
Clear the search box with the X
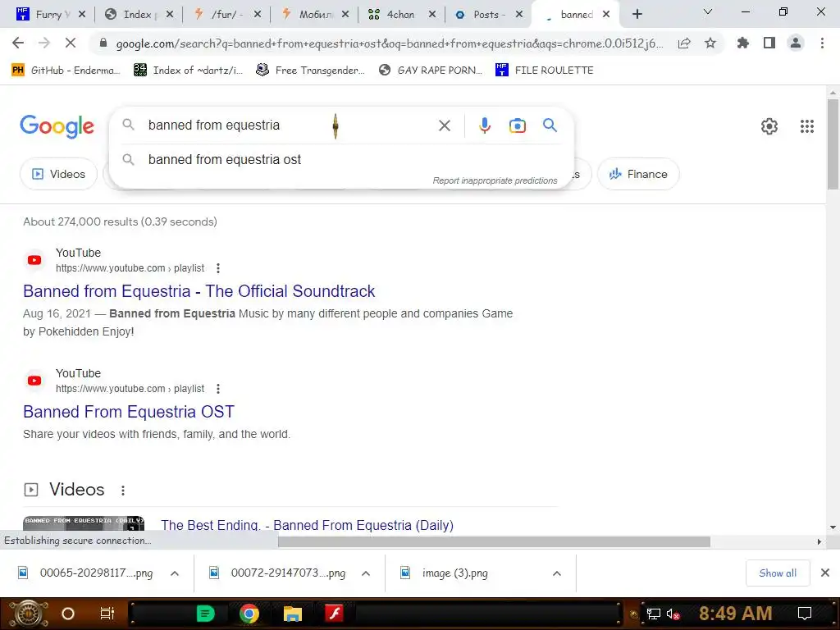(x=444, y=126)
